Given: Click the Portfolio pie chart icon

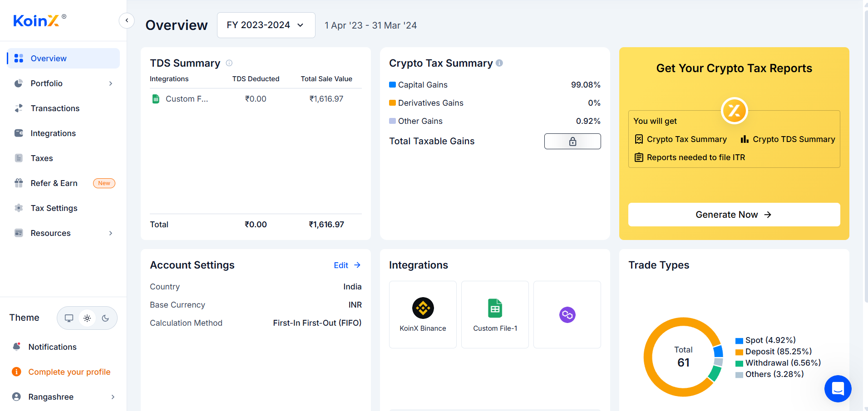Looking at the screenshot, I should coord(19,83).
